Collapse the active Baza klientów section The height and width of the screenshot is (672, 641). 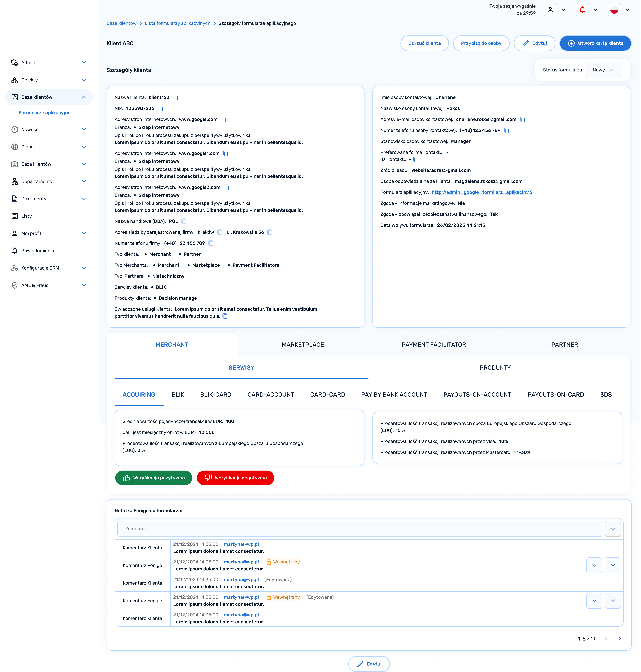coord(84,97)
